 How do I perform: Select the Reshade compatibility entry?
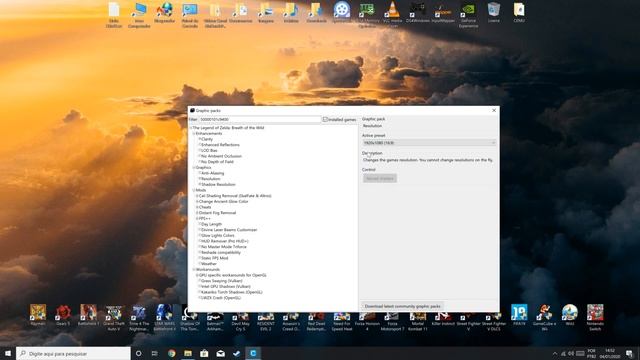[x=221, y=253]
